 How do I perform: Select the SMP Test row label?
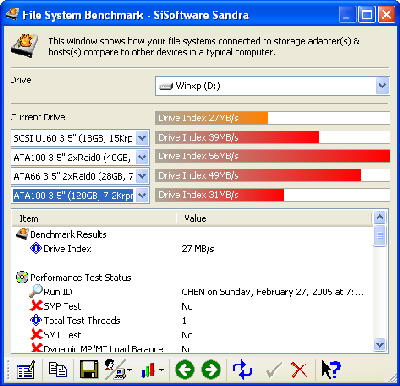[62, 306]
